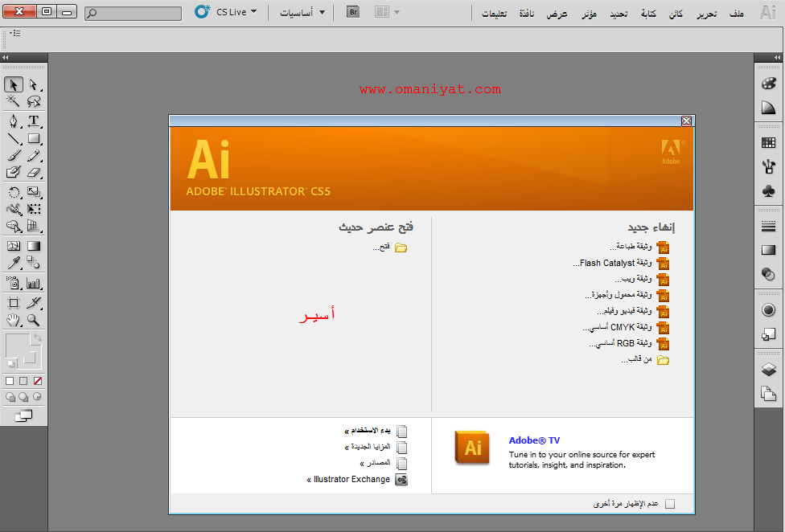785x532 pixels.
Task: Click the Fill color box in toolbox
Action: point(18,345)
